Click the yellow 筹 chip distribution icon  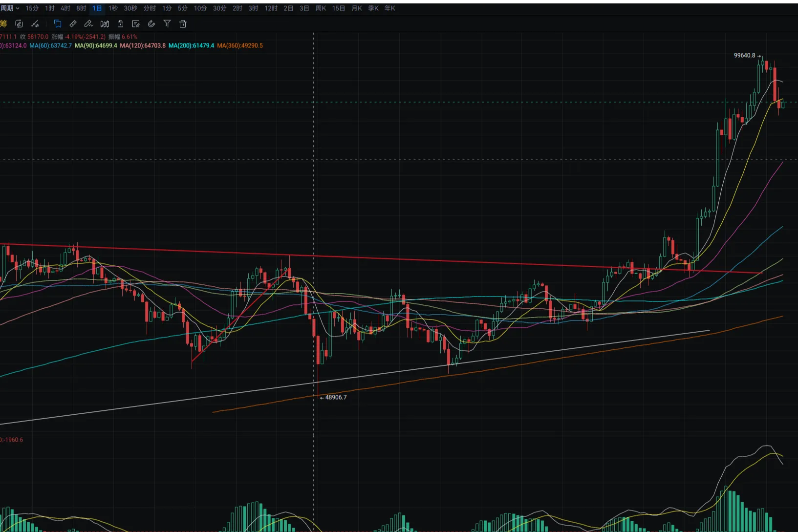(x=3, y=23)
